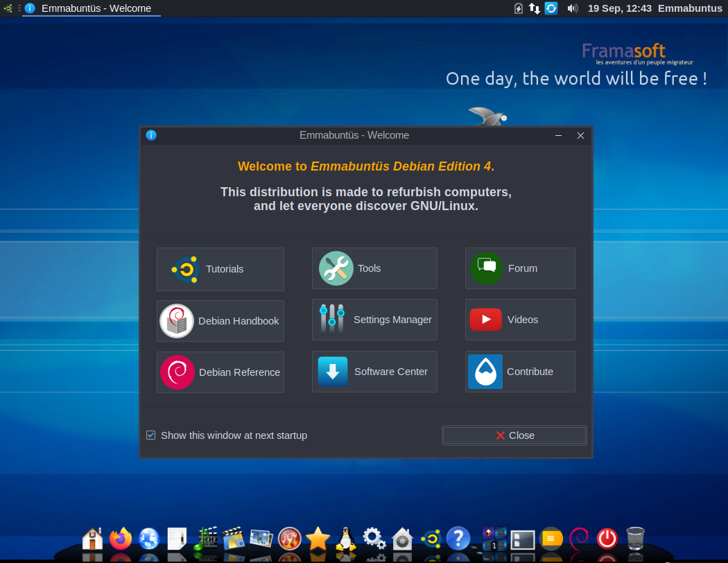Viewport: 728px width, 563px height.
Task: Open the music note clapperboard audio icon in dock
Action: (x=205, y=539)
